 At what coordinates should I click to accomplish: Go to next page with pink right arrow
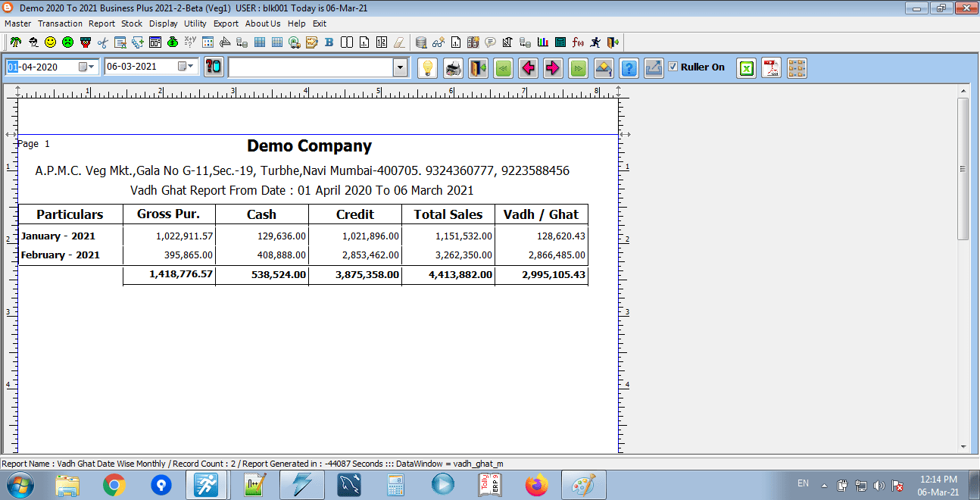pos(553,68)
